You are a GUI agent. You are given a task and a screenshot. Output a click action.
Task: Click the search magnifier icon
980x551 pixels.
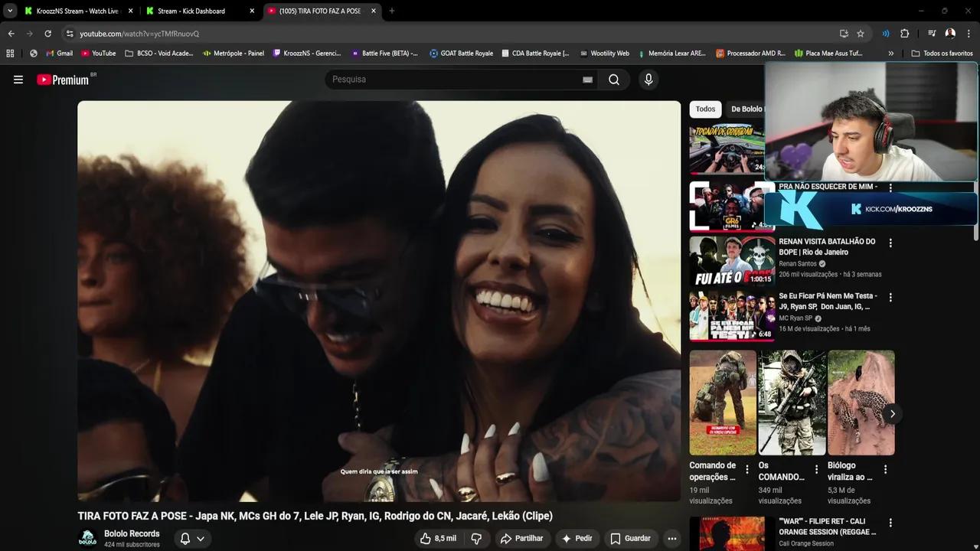[x=613, y=79]
